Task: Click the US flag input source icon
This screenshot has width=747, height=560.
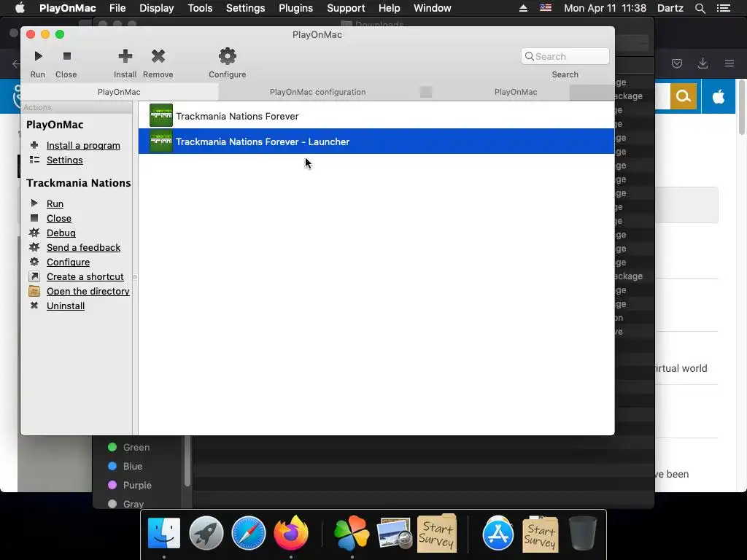Action: click(x=546, y=7)
